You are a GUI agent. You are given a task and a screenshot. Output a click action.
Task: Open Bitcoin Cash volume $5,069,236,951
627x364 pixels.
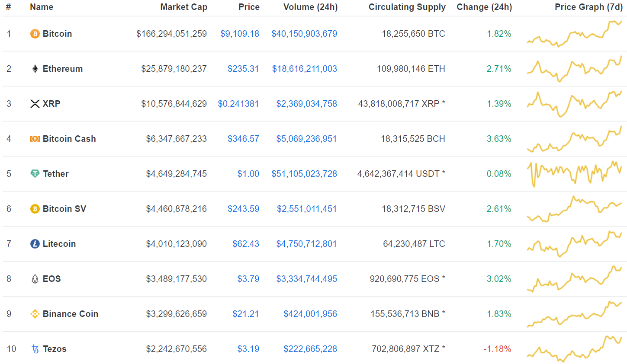[307, 139]
